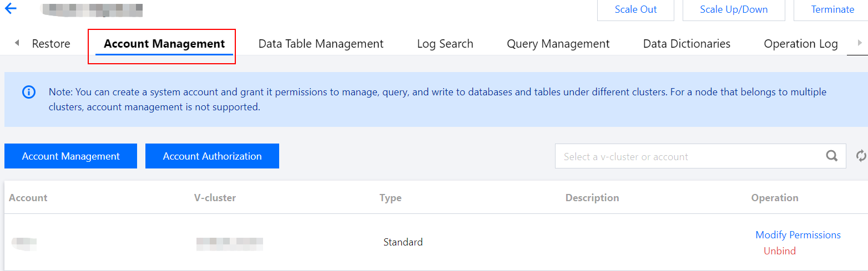Click the magnifier search icon

pos(831,156)
